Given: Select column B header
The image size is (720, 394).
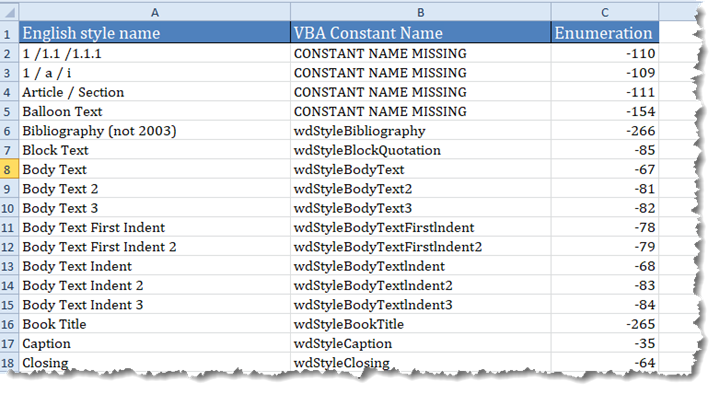Looking at the screenshot, I should tap(421, 12).
